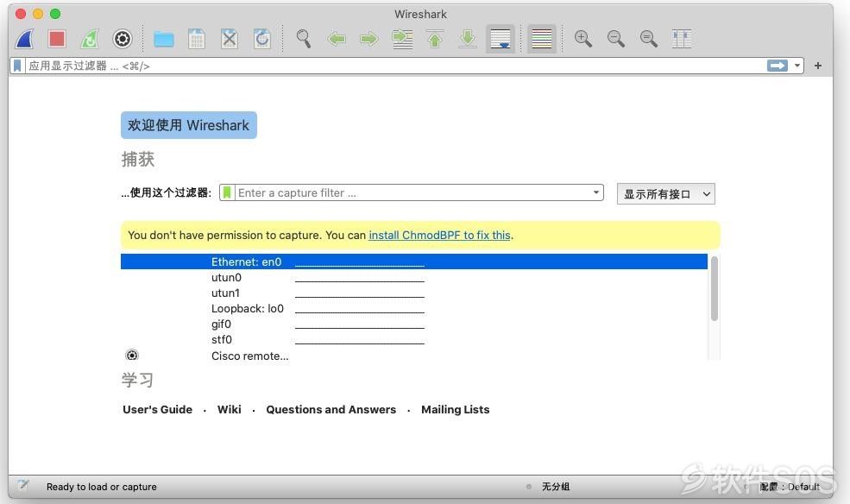Click the 欢迎使用 Wireshark banner
This screenshot has width=850, height=504.
pyautogui.click(x=189, y=125)
